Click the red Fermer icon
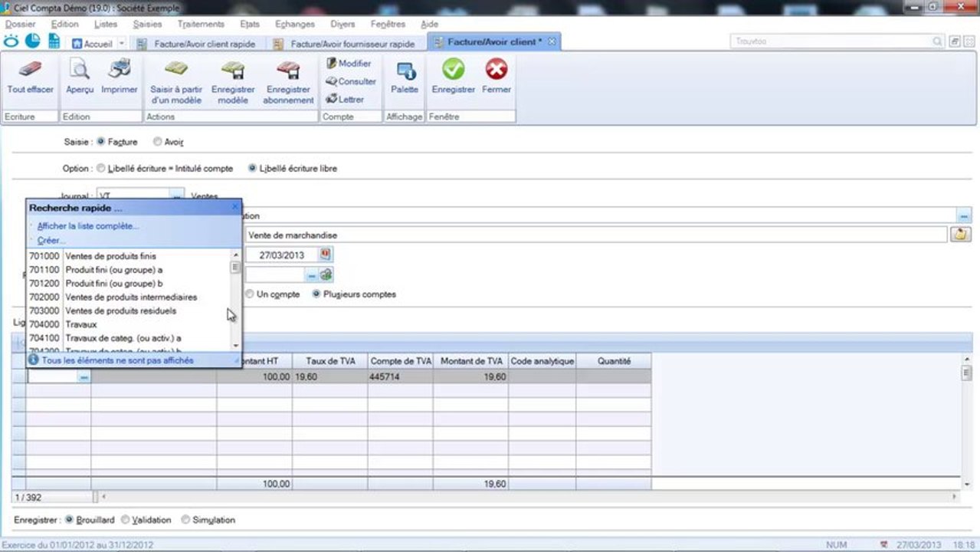The image size is (980, 552). (497, 71)
